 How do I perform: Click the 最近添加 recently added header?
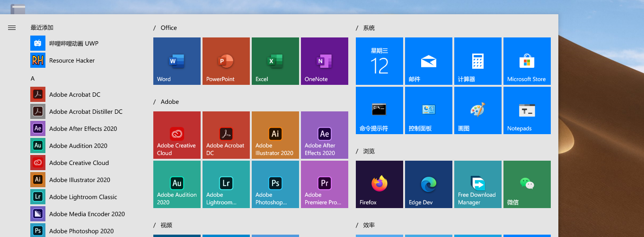tap(42, 27)
